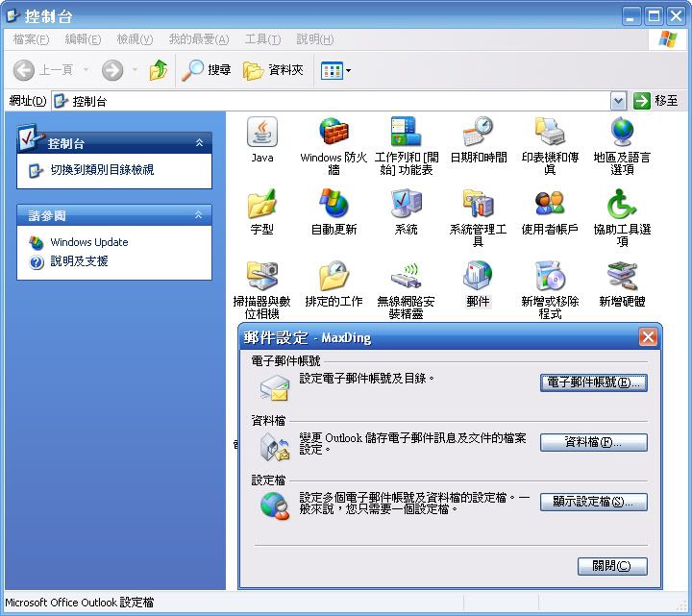Screen dimensions: 692x616
Task: Open 字型 fonts folder icon
Action: [x=262, y=204]
